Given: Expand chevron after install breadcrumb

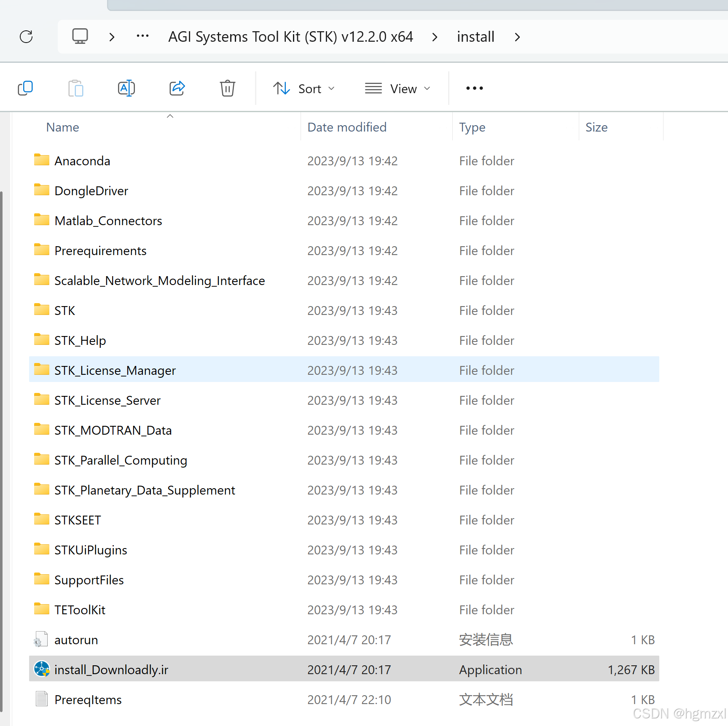Looking at the screenshot, I should [517, 37].
